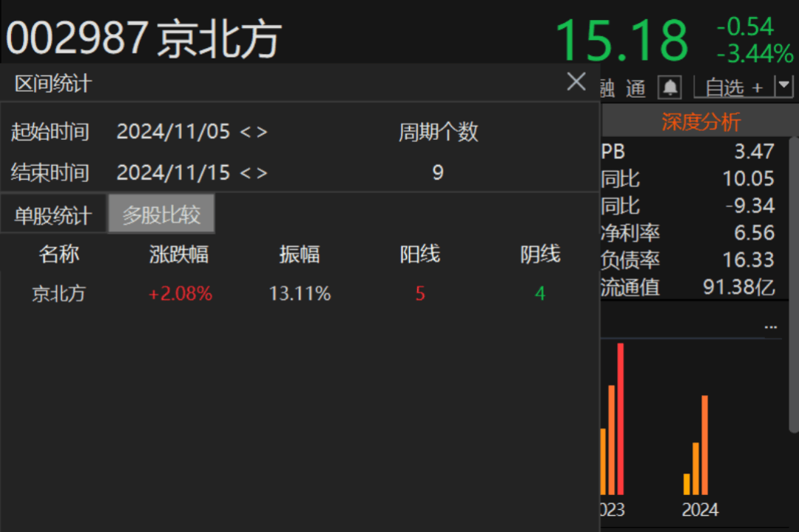This screenshot has width=799, height=532.
Task: Click 阴线 count 4
Action: pos(540,294)
